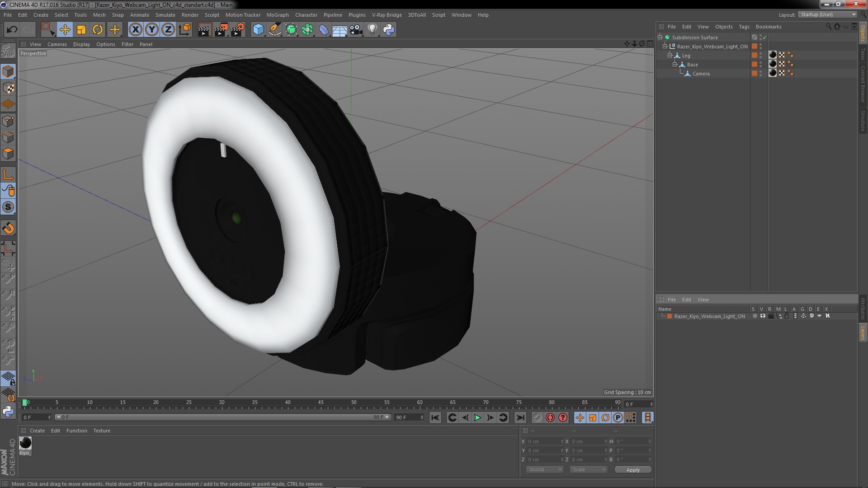Select the Move tool in toolbar
This screenshot has width=868, height=488.
[x=65, y=30]
